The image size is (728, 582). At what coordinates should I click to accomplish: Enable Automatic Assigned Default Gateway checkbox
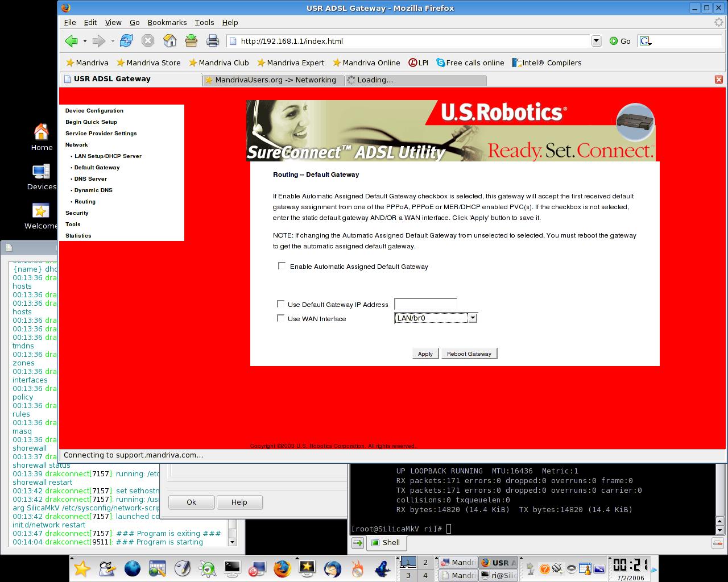(x=282, y=265)
